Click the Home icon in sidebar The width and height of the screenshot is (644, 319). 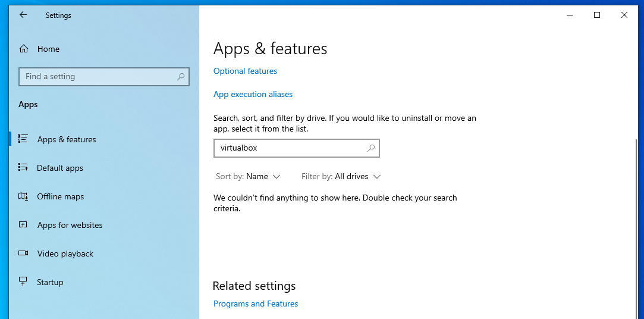[24, 49]
